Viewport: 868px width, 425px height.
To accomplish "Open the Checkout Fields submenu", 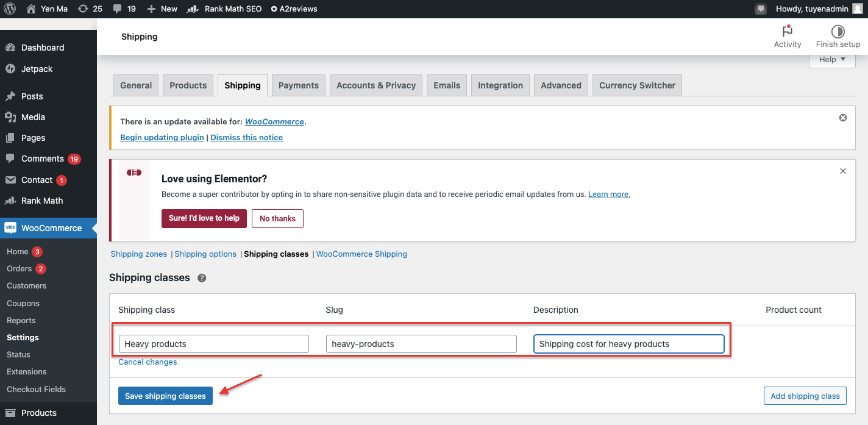I will pyautogui.click(x=36, y=389).
